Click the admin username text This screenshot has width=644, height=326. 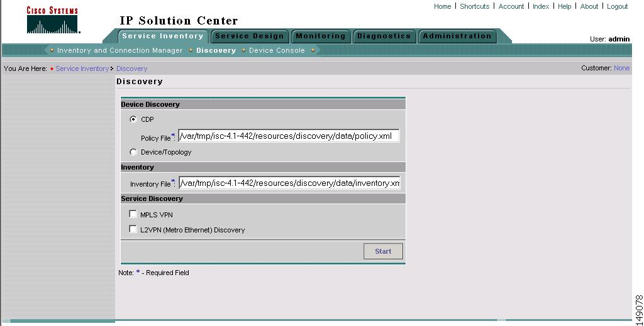619,39
